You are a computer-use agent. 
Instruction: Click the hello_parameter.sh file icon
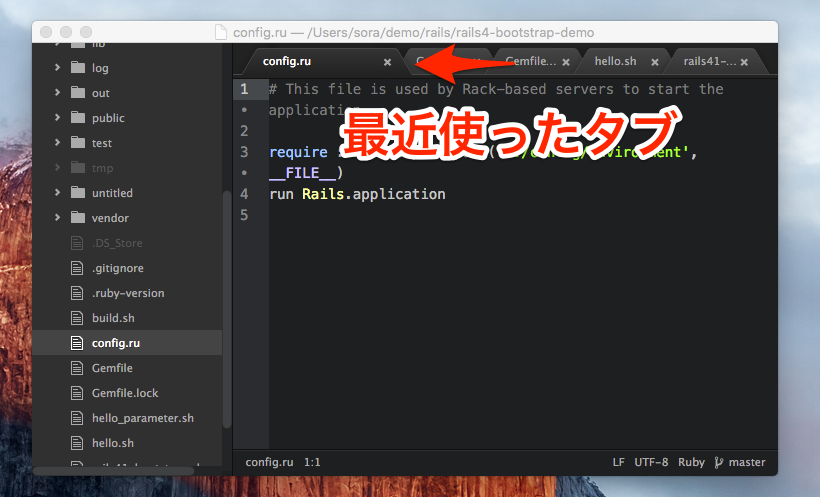(77, 418)
